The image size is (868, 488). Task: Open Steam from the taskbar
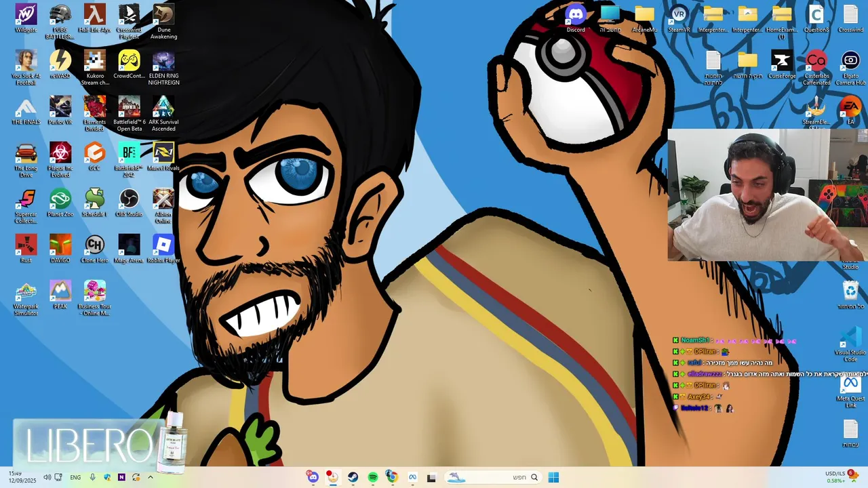click(353, 477)
